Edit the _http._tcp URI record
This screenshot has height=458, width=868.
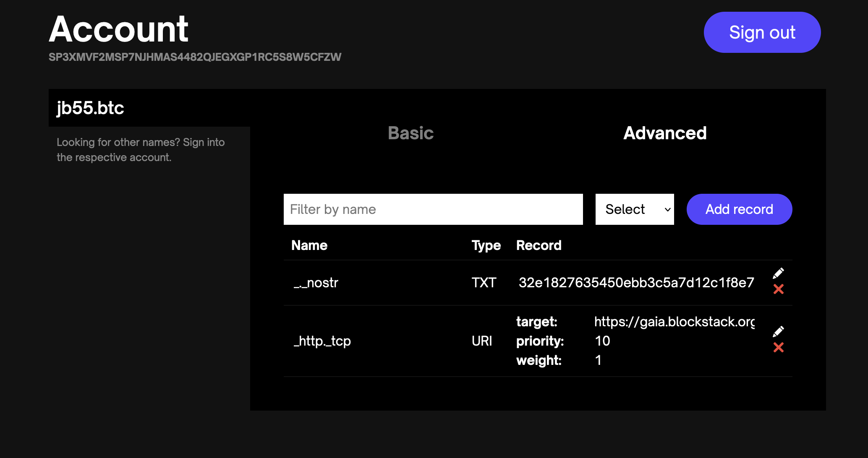click(x=778, y=332)
